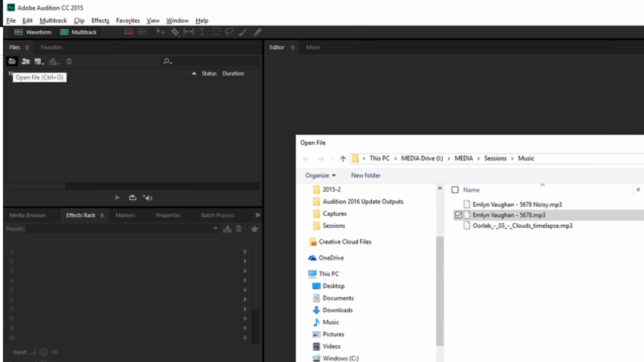The image size is (644, 362).
Task: Click the Import Files icon in Files panel
Action: coord(25,61)
